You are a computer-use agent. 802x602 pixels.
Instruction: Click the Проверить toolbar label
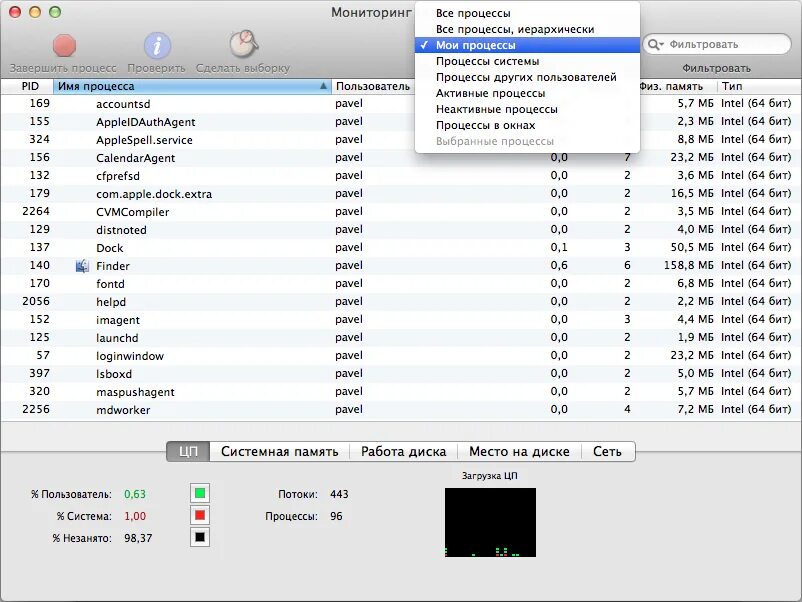157,68
